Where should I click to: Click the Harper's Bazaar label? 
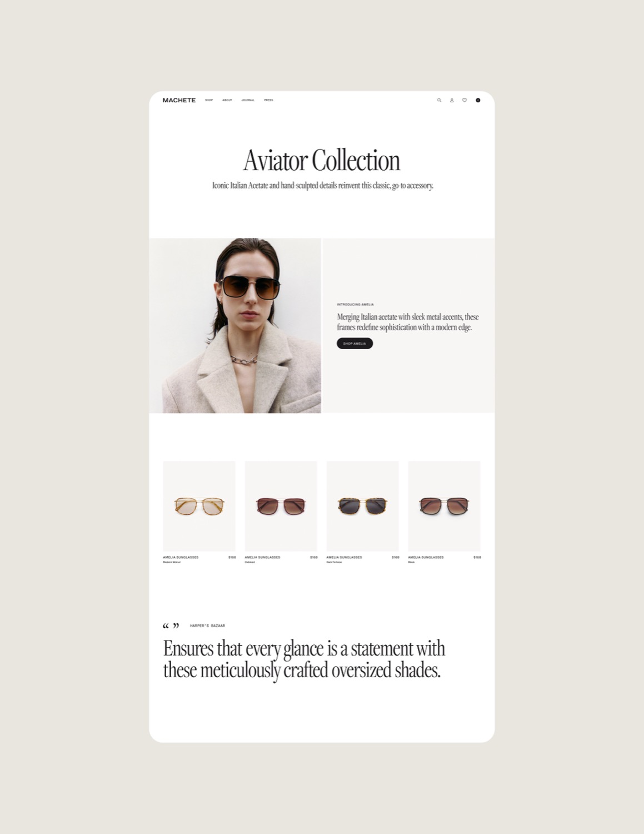click(x=207, y=625)
